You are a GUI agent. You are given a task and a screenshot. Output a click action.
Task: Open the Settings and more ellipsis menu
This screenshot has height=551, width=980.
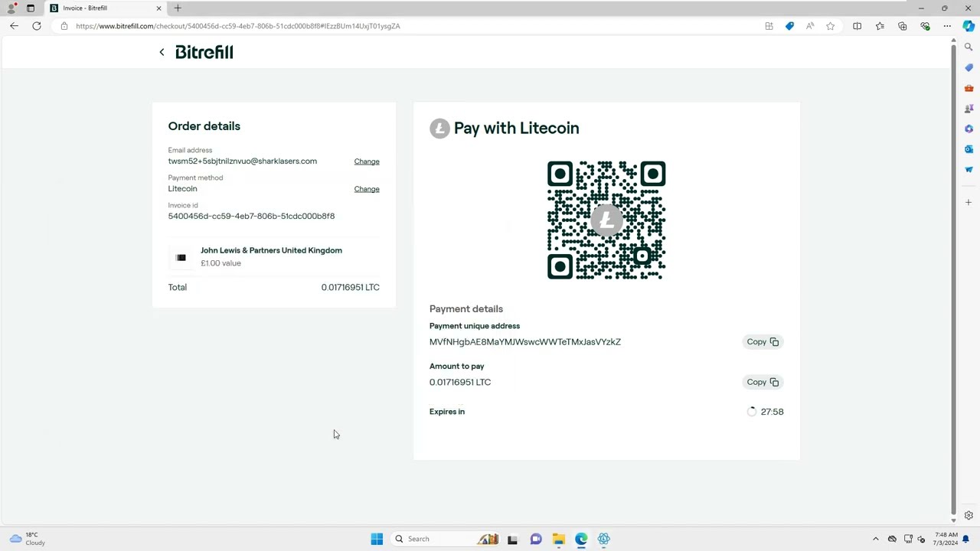947,26
